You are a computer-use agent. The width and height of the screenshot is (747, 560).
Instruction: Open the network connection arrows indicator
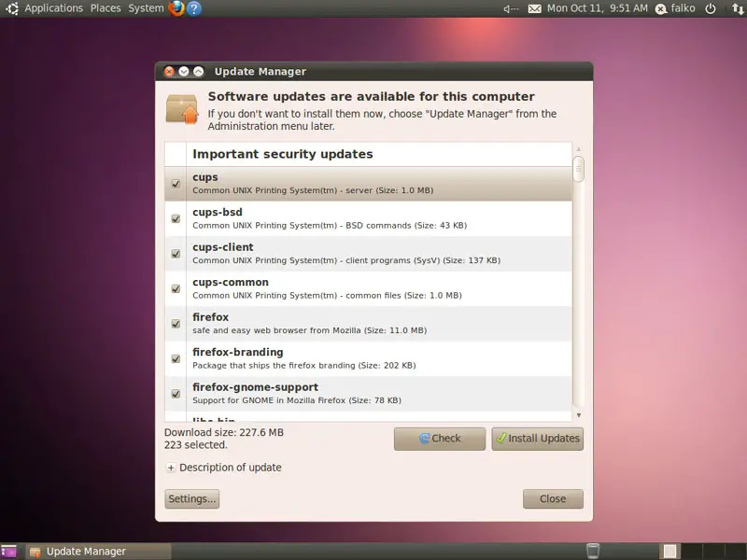coord(738,8)
